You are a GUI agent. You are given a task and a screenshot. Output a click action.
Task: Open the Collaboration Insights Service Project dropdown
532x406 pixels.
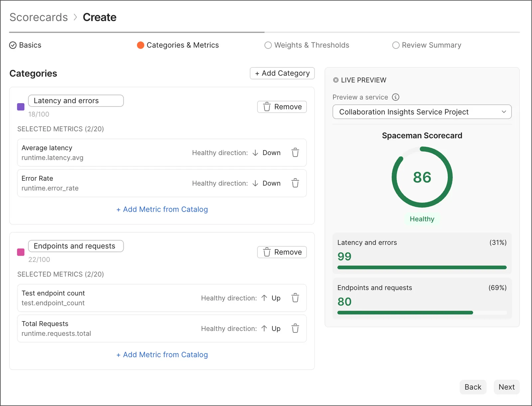tap(422, 112)
